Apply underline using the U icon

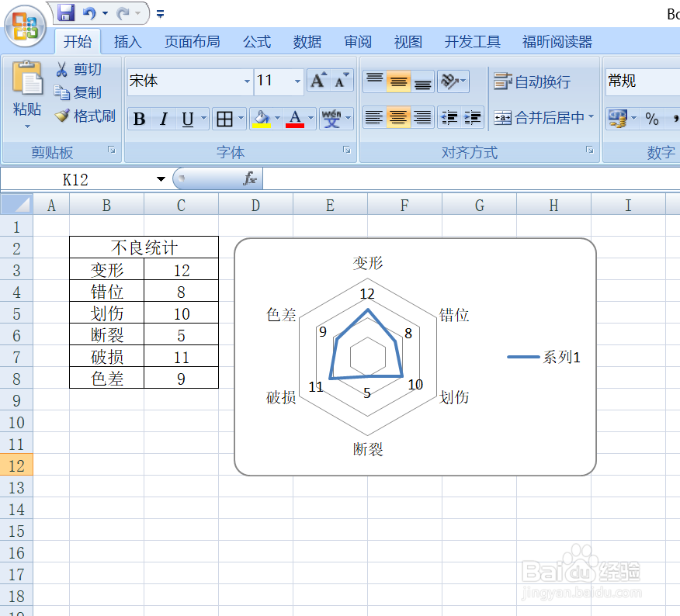pyautogui.click(x=188, y=119)
